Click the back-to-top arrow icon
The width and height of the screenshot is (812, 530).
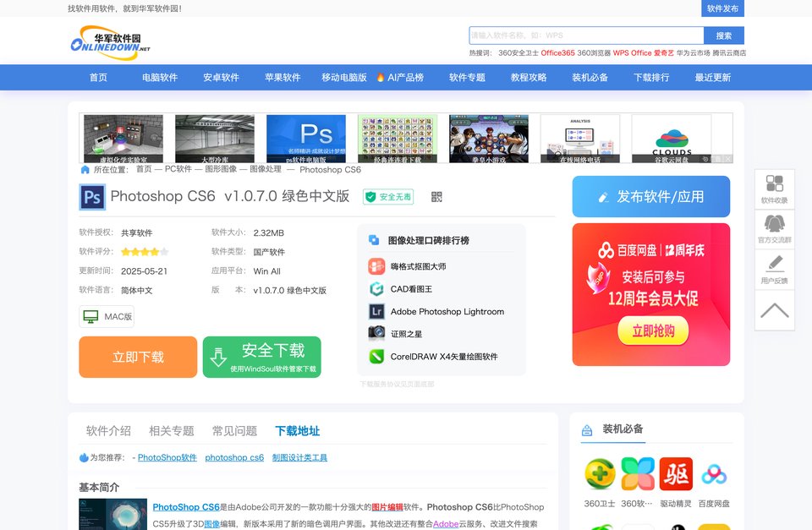point(775,310)
